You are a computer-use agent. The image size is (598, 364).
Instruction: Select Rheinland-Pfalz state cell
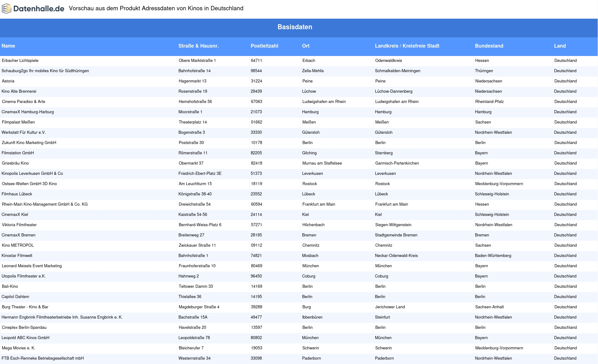pos(490,102)
